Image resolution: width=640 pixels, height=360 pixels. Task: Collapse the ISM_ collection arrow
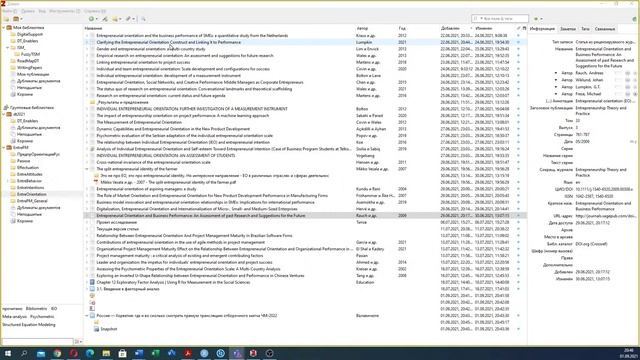pyautogui.click(x=8, y=48)
